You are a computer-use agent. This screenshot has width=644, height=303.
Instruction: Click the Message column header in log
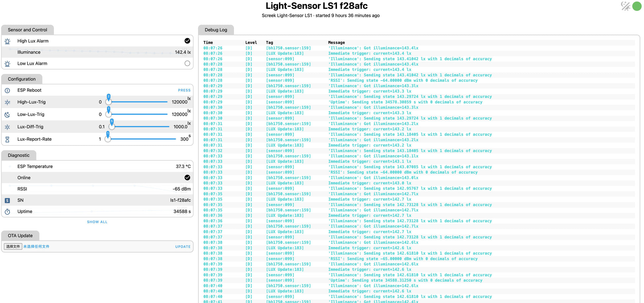point(337,43)
